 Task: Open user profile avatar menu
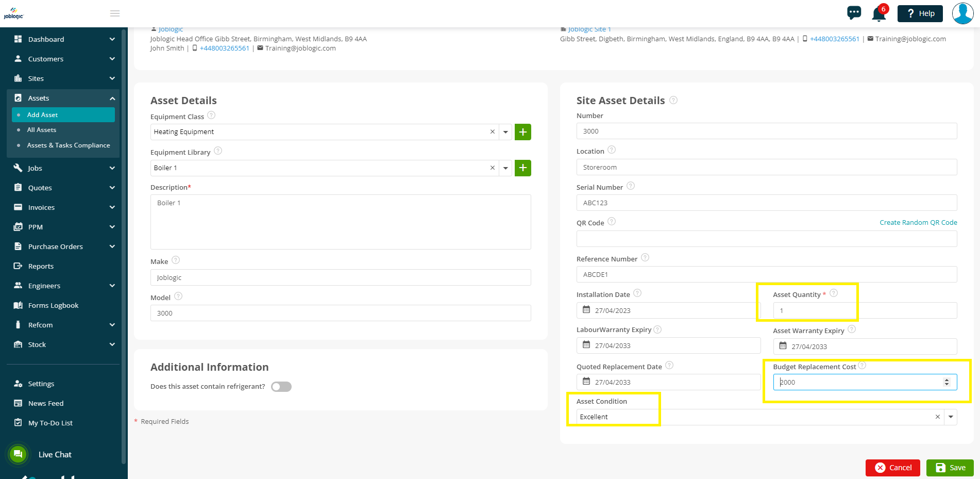[x=962, y=13]
